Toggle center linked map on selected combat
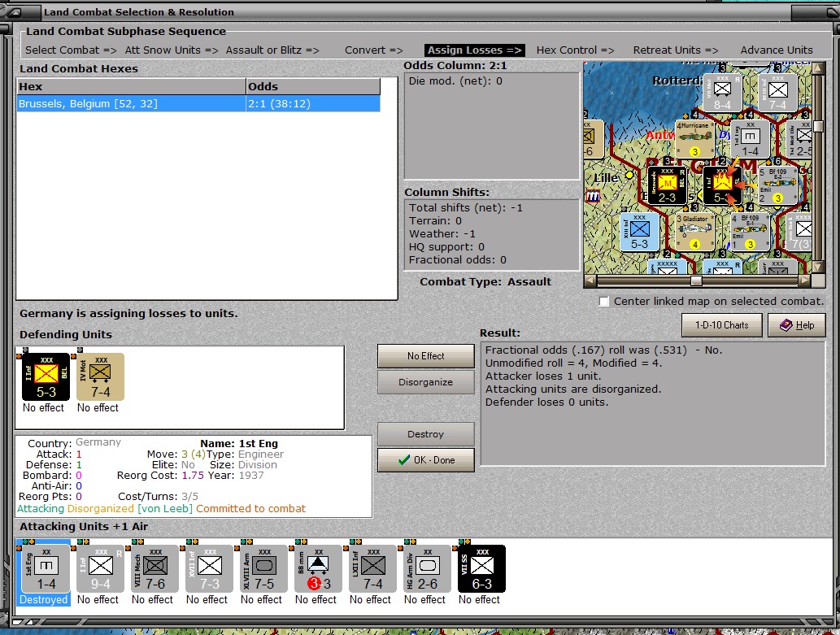 [603, 302]
